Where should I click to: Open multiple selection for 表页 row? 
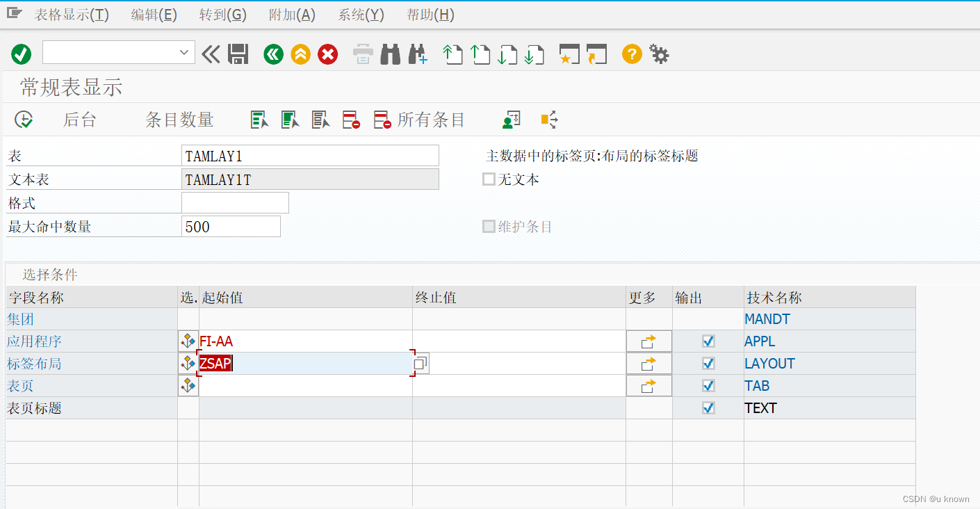(x=648, y=386)
